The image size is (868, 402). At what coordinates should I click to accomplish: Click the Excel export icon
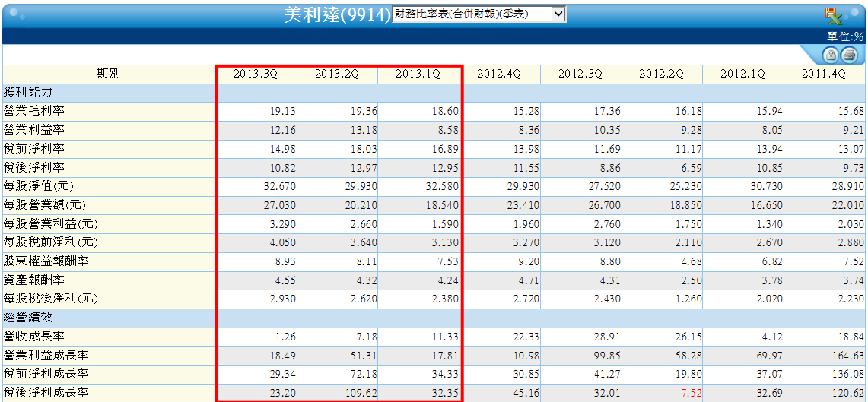coord(834,17)
